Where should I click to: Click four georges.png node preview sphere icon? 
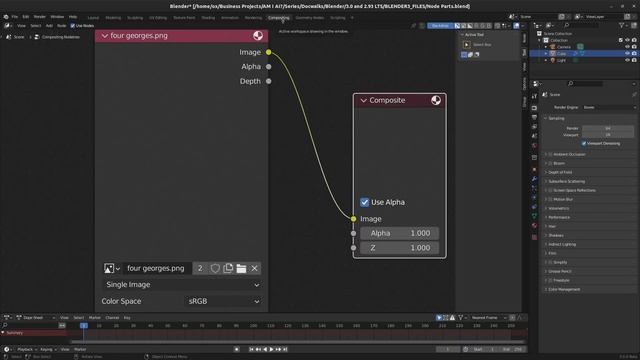(258, 36)
